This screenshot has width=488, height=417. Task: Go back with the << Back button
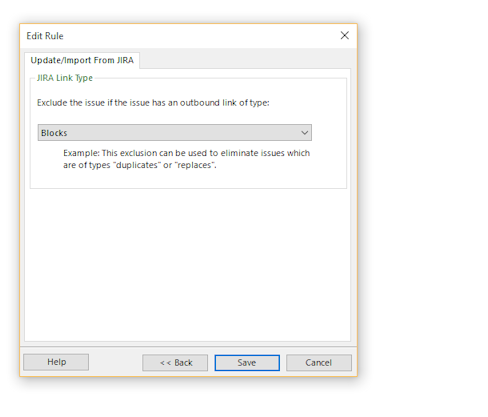coord(175,362)
